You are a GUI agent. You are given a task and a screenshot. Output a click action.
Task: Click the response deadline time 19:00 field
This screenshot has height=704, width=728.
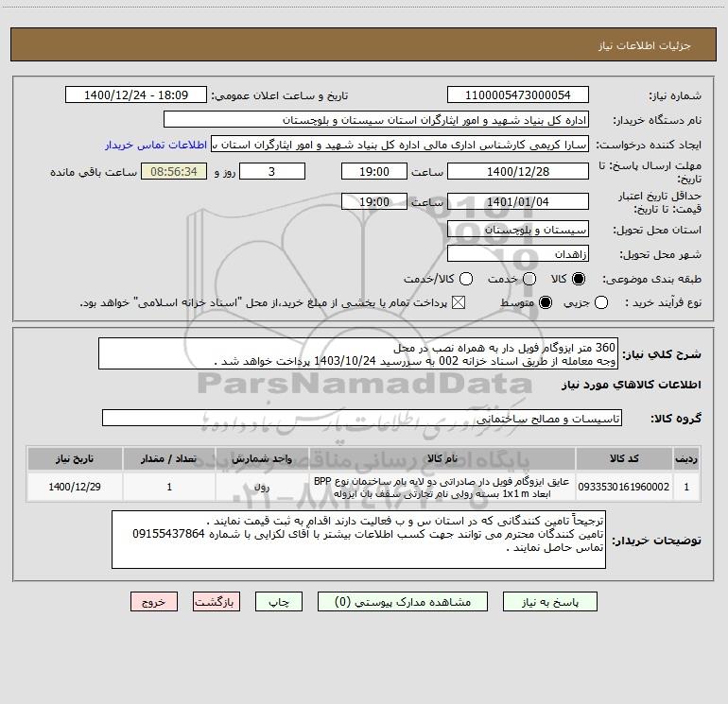point(374,171)
